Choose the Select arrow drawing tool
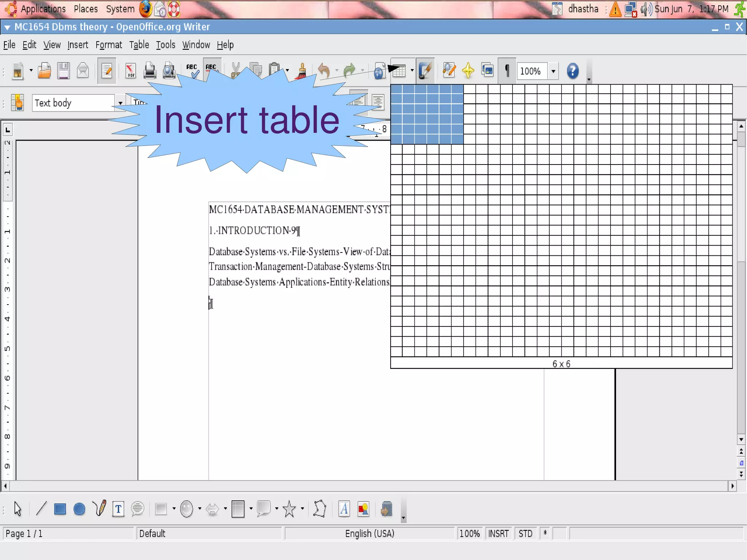 pyautogui.click(x=18, y=509)
